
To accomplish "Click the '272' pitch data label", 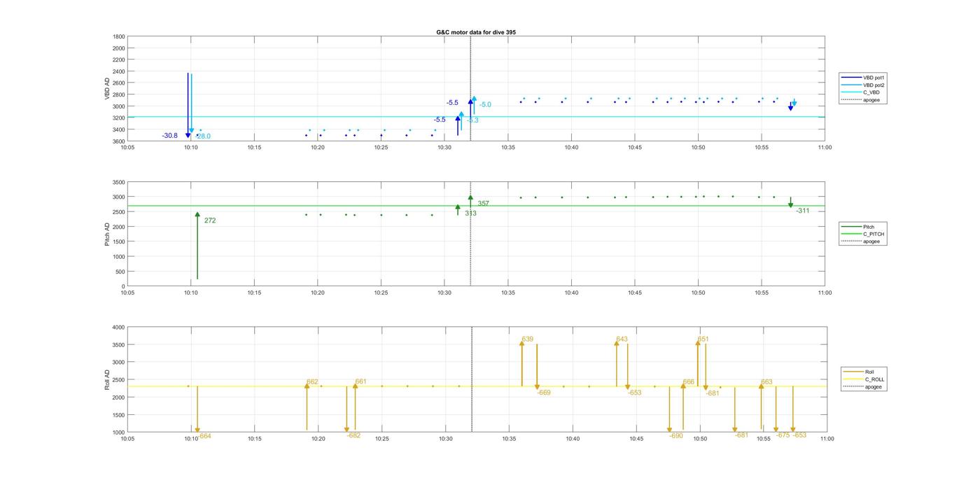I will pyautogui.click(x=210, y=220).
